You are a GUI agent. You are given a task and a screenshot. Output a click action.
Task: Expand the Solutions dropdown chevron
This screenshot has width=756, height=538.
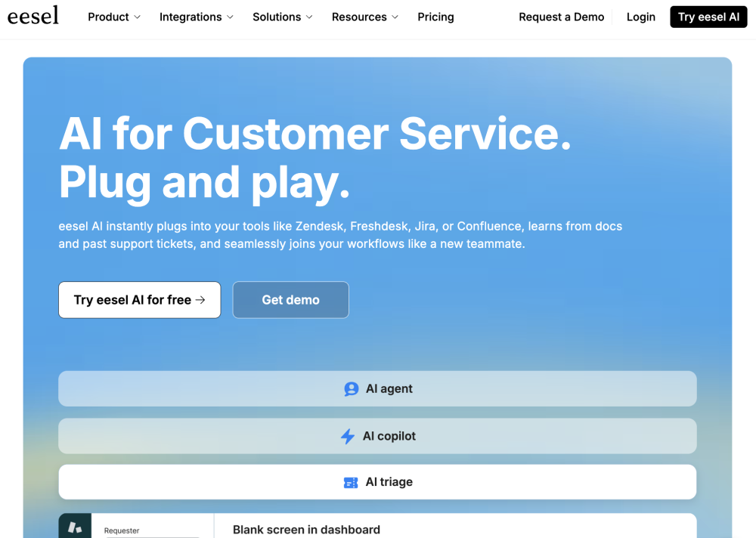tap(309, 17)
